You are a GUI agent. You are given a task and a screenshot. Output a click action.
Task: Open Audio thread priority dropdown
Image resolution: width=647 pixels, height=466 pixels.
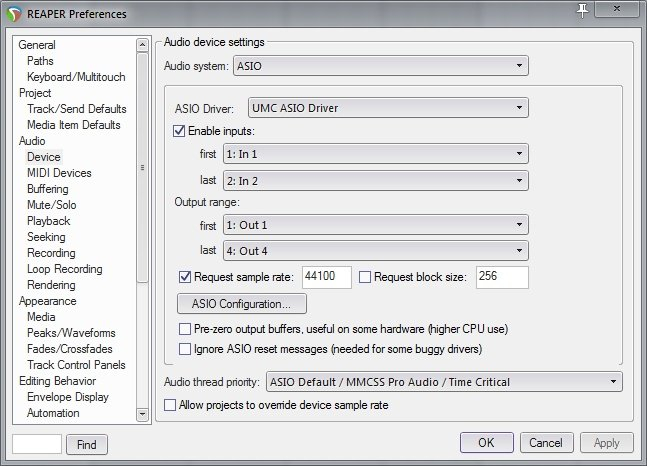coord(443,382)
